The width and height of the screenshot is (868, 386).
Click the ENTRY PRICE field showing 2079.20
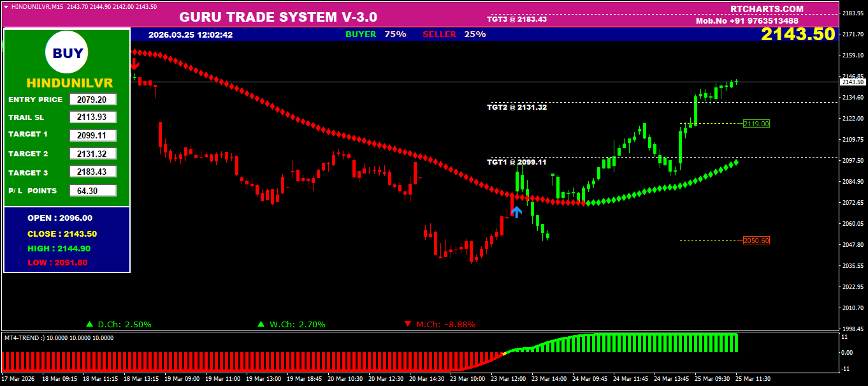click(92, 100)
